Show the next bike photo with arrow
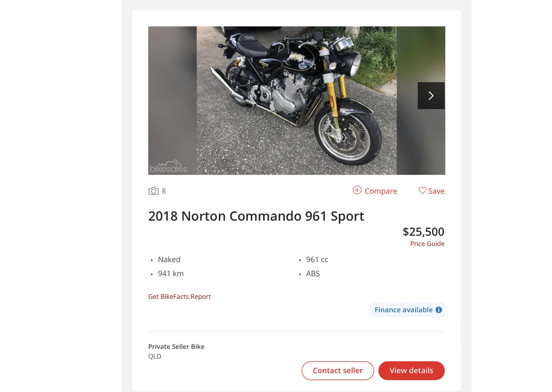The height and width of the screenshot is (392, 552). (431, 96)
